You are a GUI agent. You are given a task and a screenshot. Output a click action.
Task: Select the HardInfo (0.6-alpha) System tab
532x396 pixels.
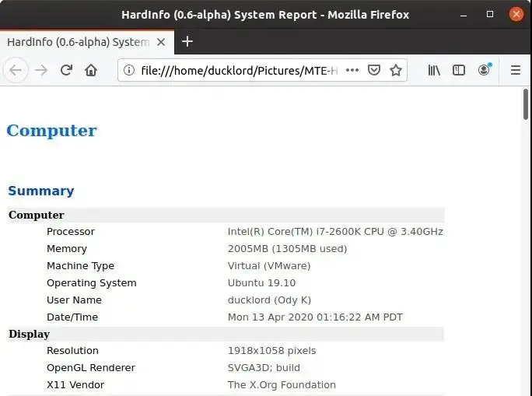(x=87, y=42)
